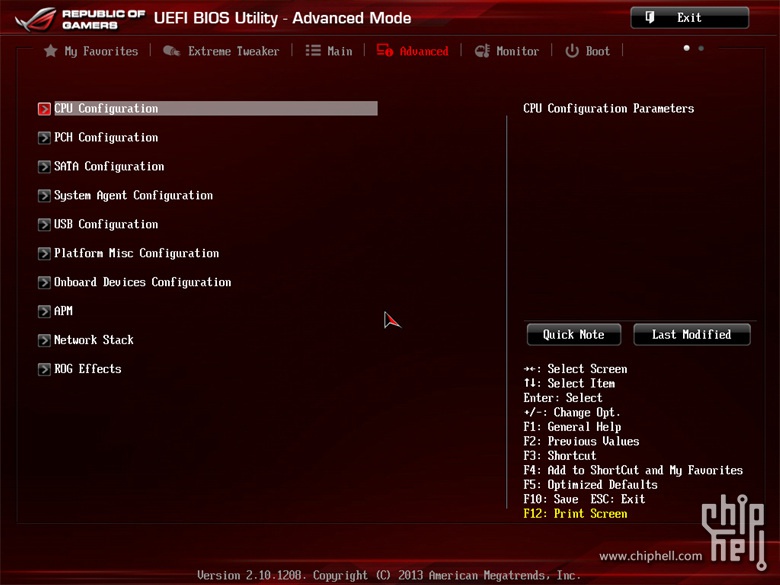Click the Extreme Tweaker tab icon
Screen dimensions: 780x585
pos(171,51)
